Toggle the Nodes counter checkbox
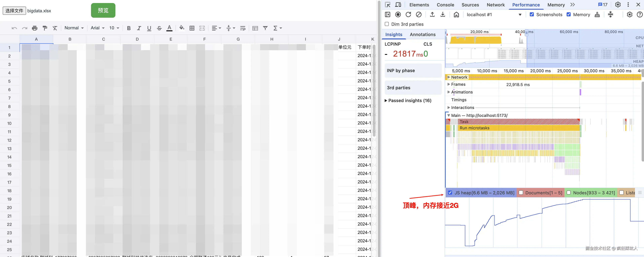Viewport: 644px width, 257px height. click(x=569, y=193)
